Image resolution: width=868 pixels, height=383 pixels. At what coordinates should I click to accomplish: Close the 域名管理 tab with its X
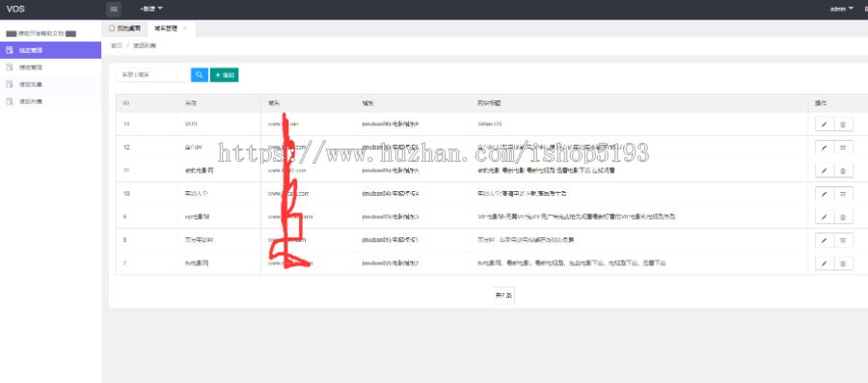185,28
